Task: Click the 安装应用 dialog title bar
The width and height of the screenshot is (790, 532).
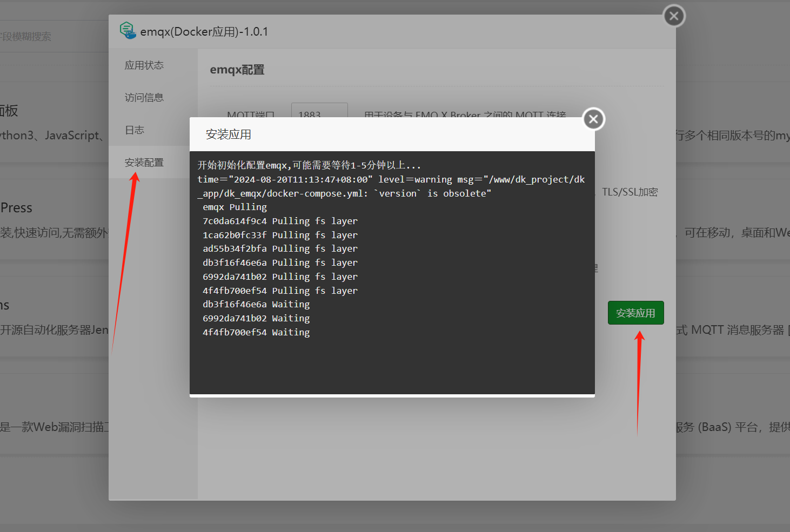Action: coord(378,134)
